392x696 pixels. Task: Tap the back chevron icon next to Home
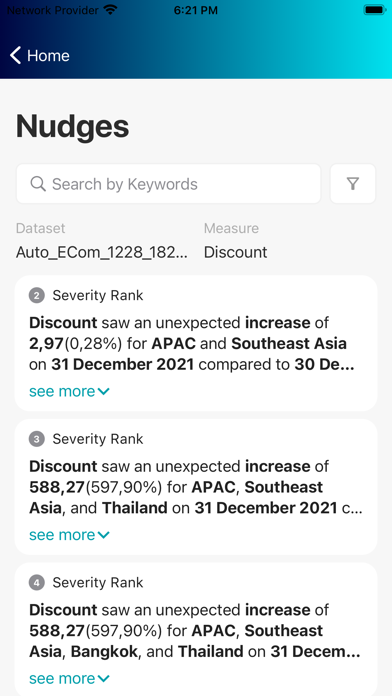pyautogui.click(x=16, y=55)
